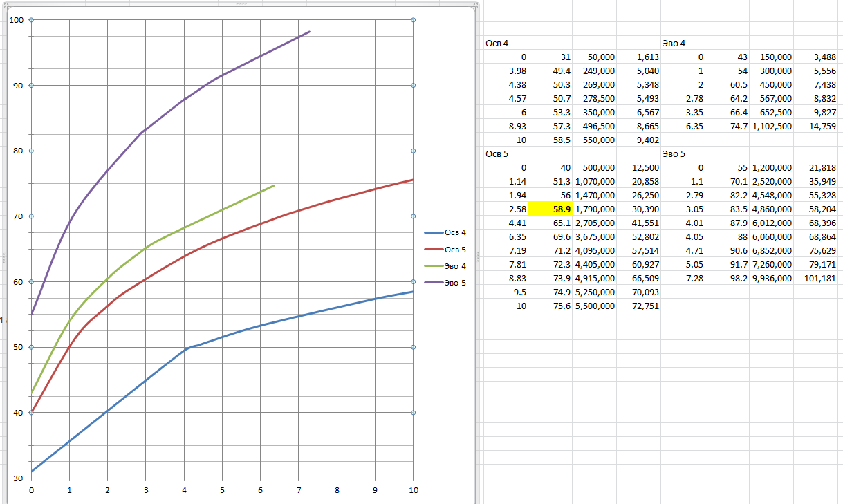Select cell containing 4,548,000
The height and width of the screenshot is (504, 843).
[772, 195]
